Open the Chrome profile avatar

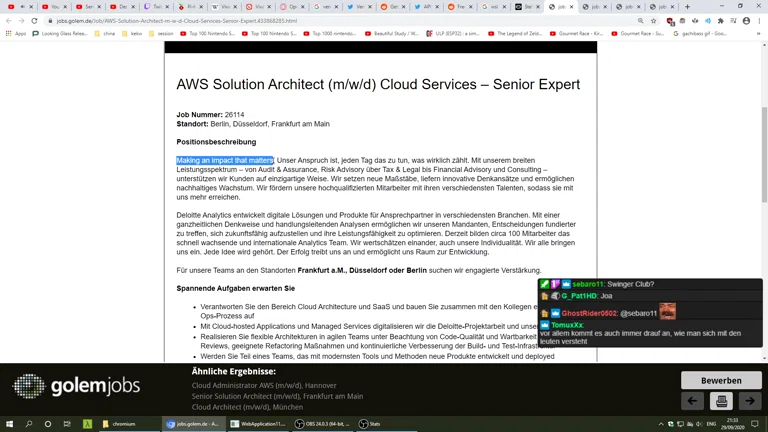tap(746, 20)
